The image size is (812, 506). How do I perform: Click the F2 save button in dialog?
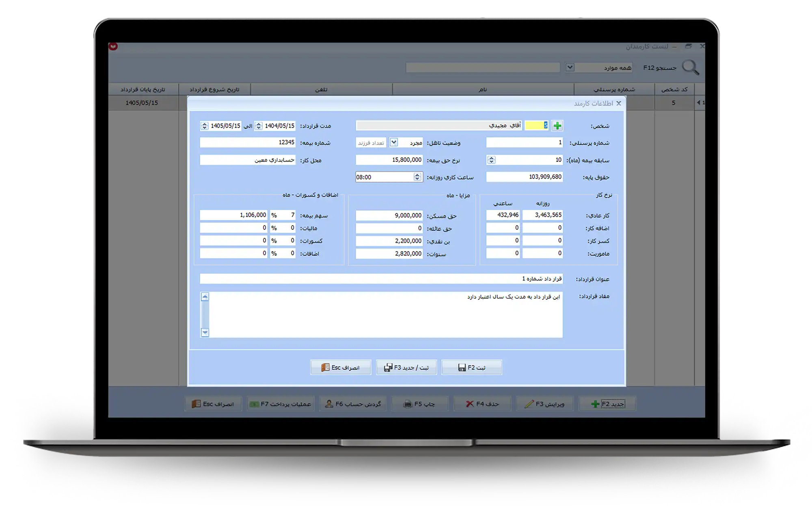coord(471,367)
